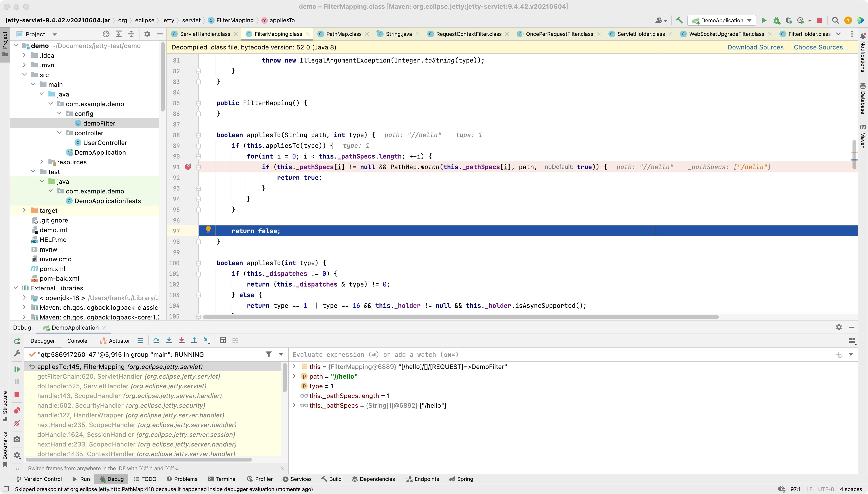Click the Choose Sources... link

pos(821,47)
